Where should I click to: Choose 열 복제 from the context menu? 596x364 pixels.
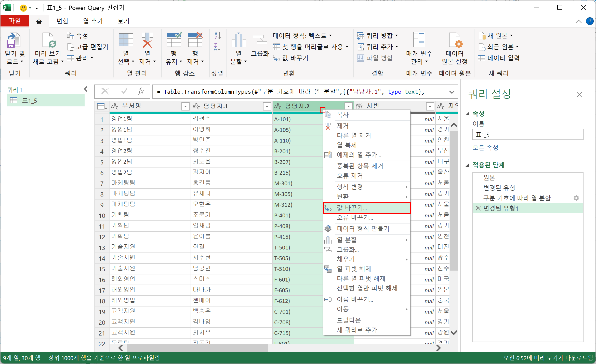[367, 145]
